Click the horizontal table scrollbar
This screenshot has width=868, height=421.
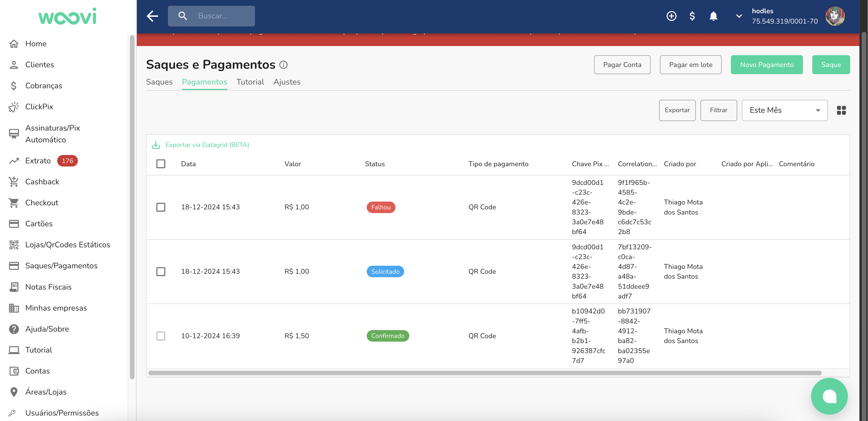(x=485, y=373)
